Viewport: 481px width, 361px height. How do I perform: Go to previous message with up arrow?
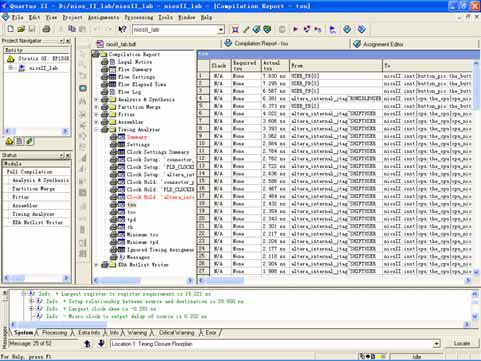click(87, 343)
